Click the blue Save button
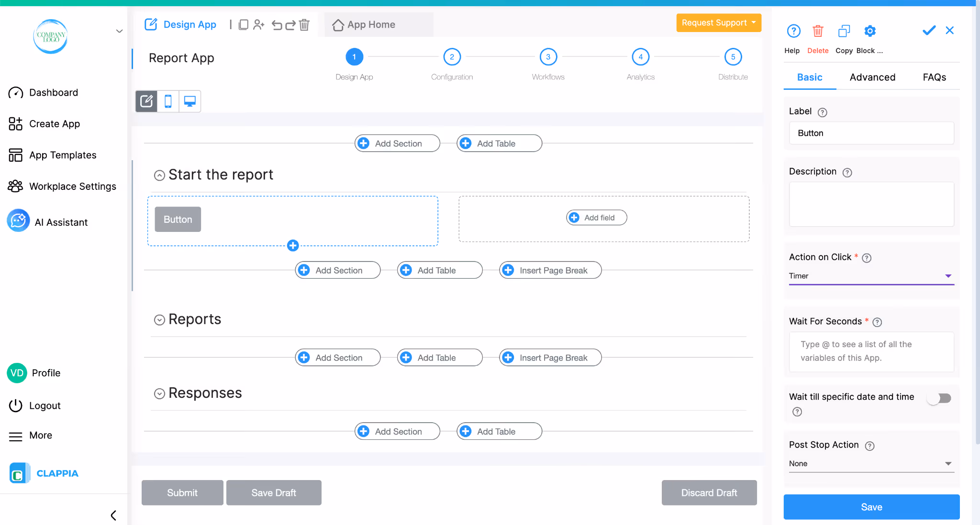The image size is (980, 525). pyautogui.click(x=871, y=507)
